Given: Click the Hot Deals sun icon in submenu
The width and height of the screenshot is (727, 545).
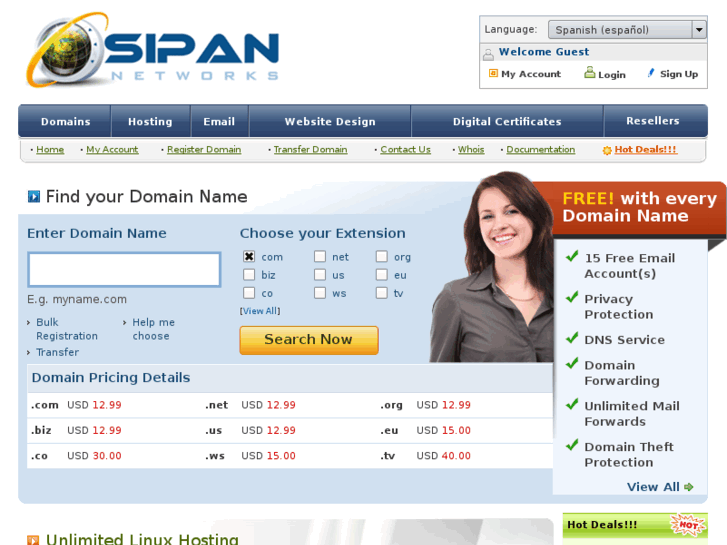Looking at the screenshot, I should coord(607,150).
